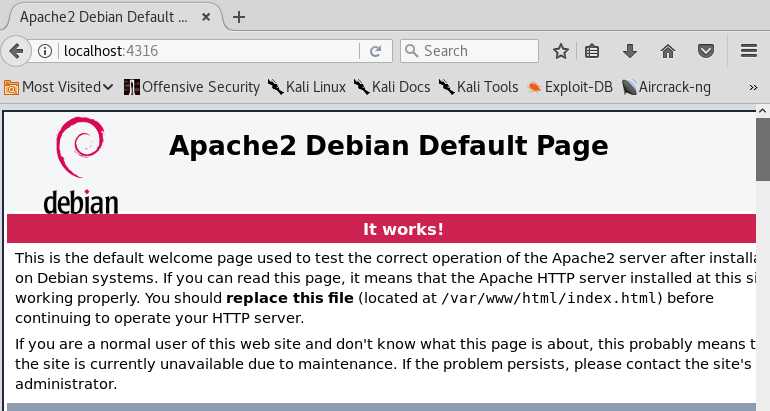Open the Kali Docs bookmark

click(x=392, y=87)
